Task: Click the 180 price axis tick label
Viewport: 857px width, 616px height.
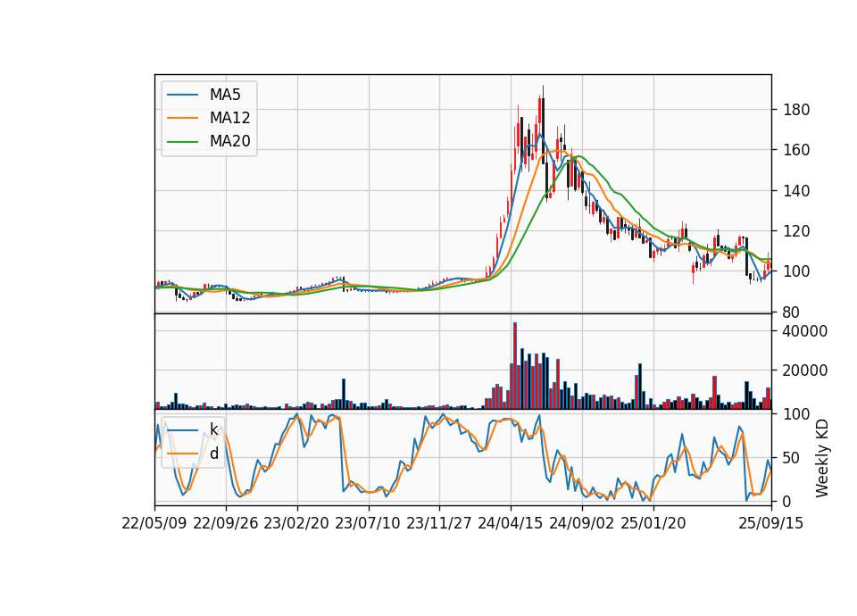Action: (796, 110)
